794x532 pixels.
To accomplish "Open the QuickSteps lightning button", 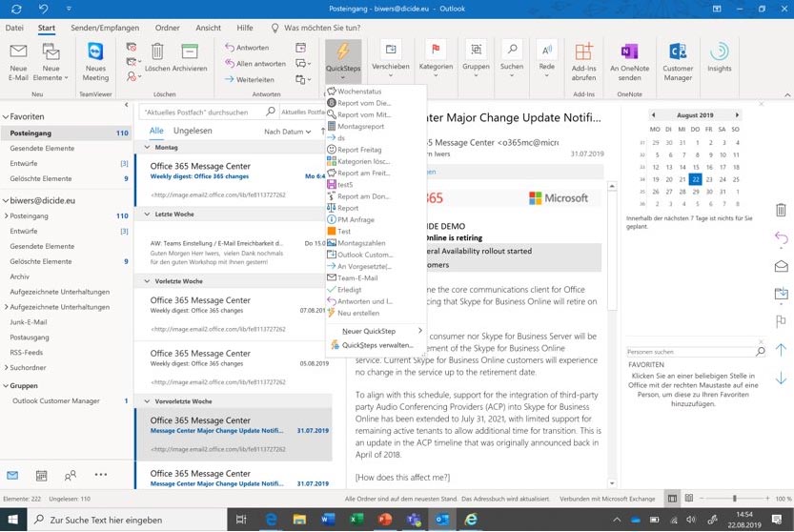I will pos(343,61).
